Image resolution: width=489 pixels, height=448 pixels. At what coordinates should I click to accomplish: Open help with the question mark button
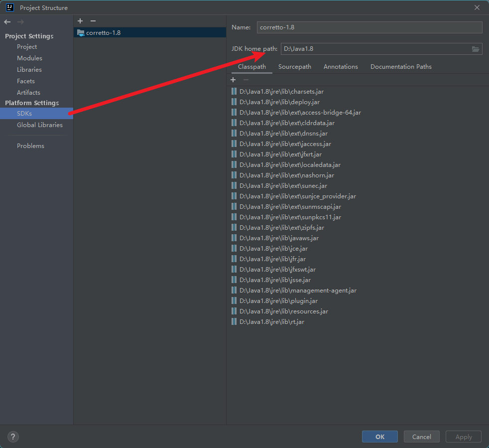click(x=13, y=437)
